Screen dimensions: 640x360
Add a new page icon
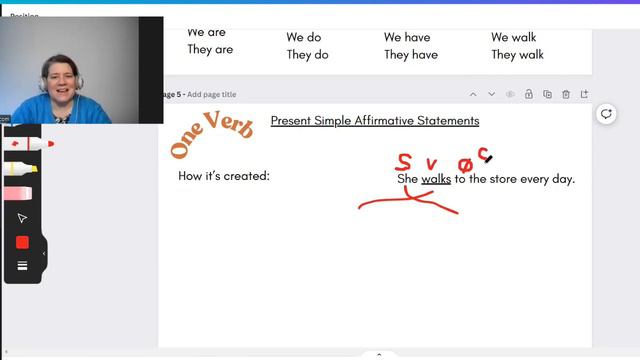[x=584, y=94]
